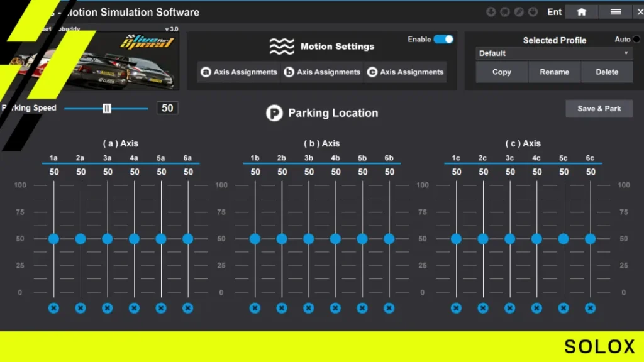
Task: Click the Parking Speed value field
Action: point(167,108)
